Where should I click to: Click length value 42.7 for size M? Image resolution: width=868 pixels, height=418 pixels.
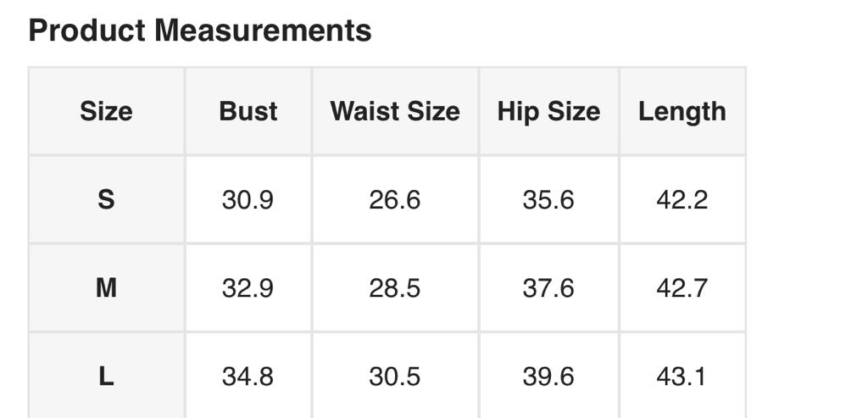pos(682,288)
